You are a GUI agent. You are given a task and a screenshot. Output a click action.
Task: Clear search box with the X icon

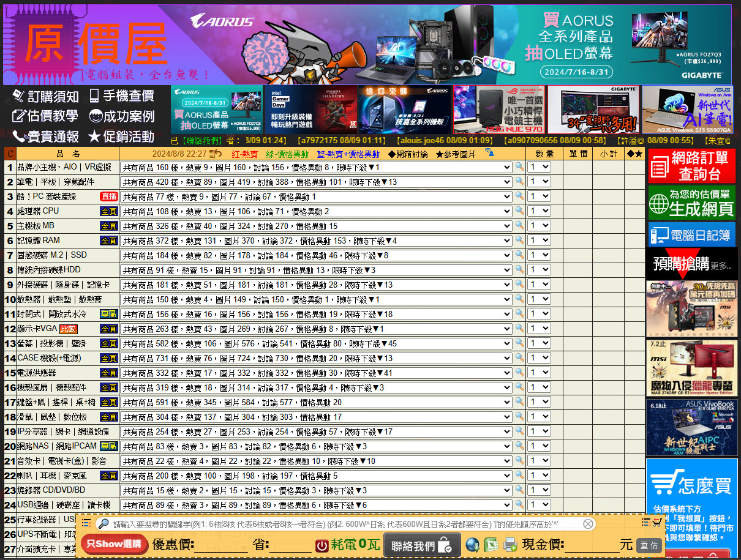tap(588, 524)
